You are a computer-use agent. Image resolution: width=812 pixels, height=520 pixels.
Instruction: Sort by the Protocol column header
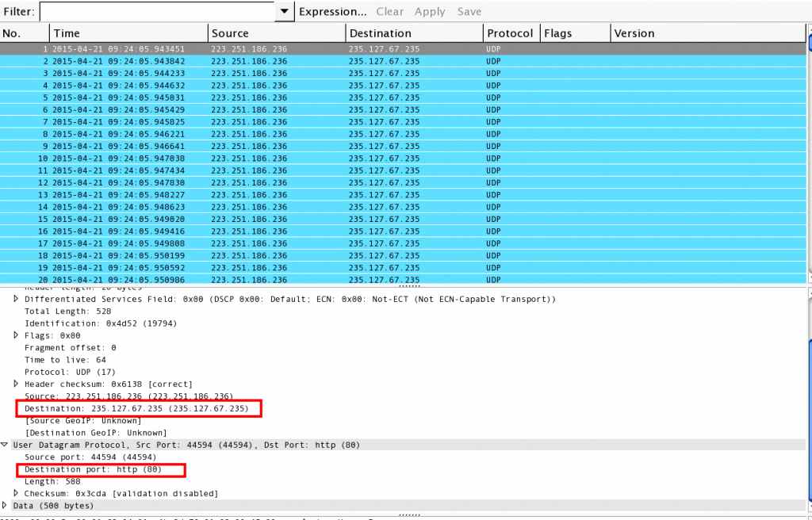(x=511, y=33)
